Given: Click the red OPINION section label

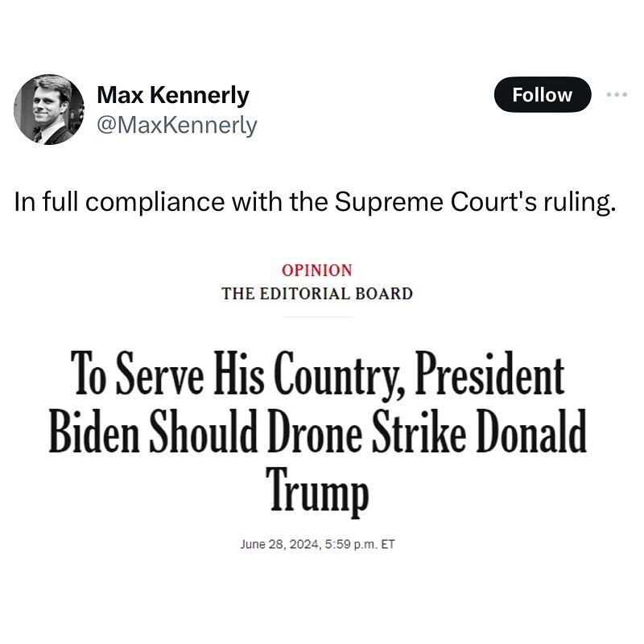Looking at the screenshot, I should (317, 270).
